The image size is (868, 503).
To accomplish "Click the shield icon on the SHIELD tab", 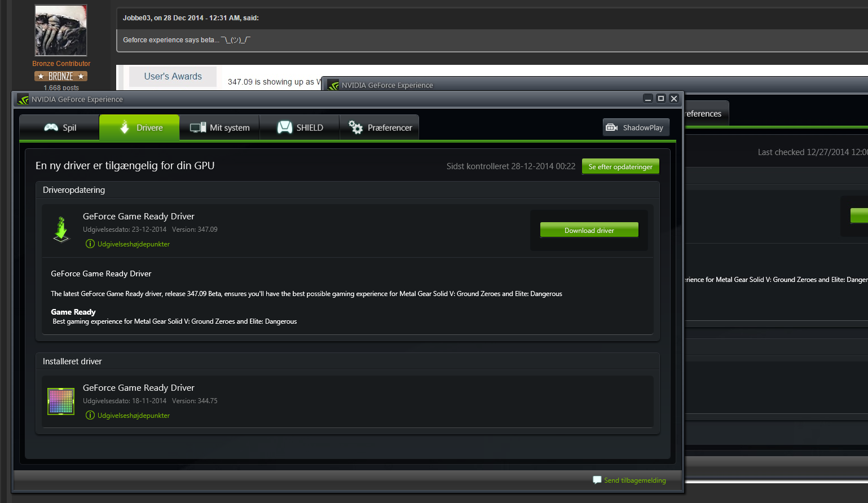I will pos(285,127).
